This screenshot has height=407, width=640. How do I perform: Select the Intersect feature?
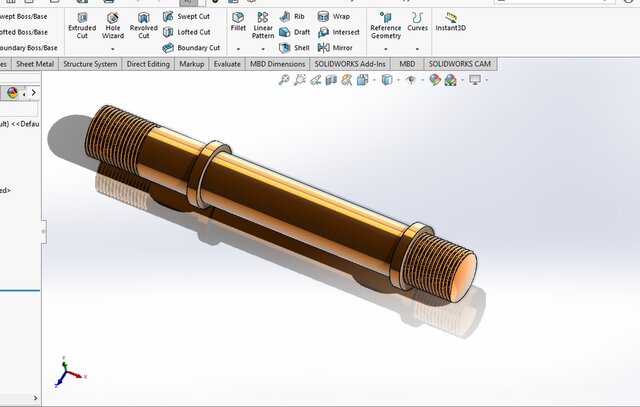[x=338, y=32]
